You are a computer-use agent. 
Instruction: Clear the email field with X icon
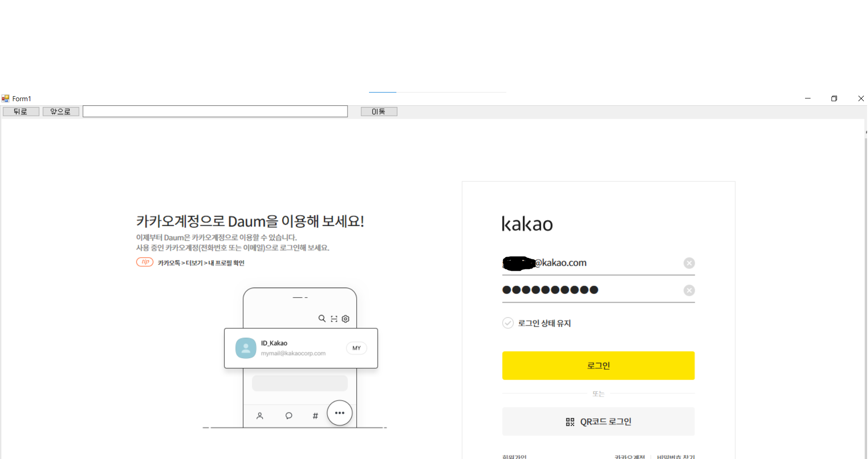pyautogui.click(x=689, y=263)
